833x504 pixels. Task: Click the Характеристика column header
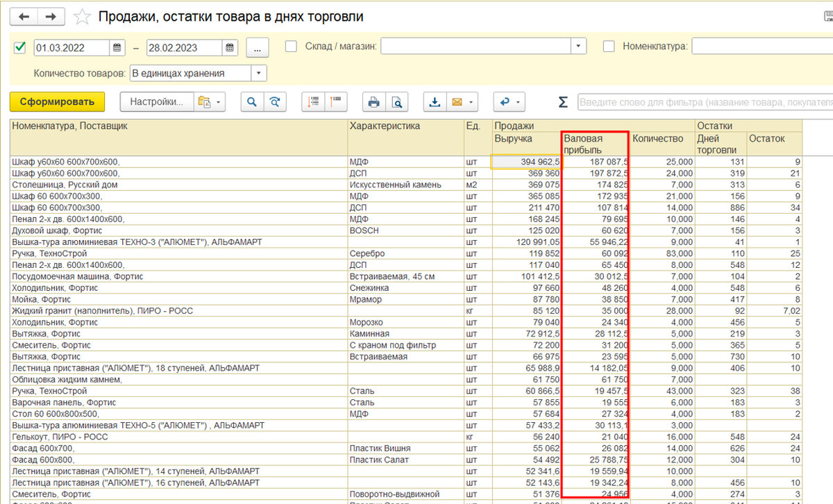click(405, 137)
